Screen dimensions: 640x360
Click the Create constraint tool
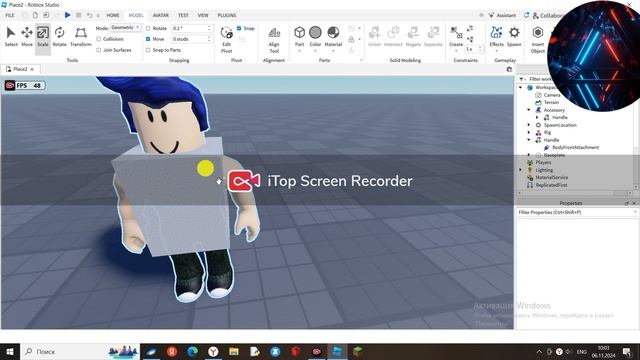pos(456,36)
